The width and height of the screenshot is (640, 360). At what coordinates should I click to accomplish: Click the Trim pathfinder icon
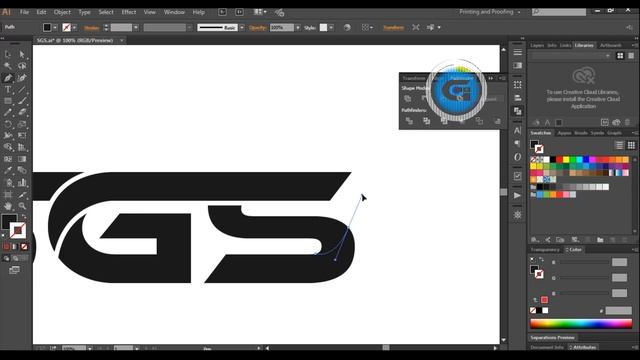click(427, 121)
